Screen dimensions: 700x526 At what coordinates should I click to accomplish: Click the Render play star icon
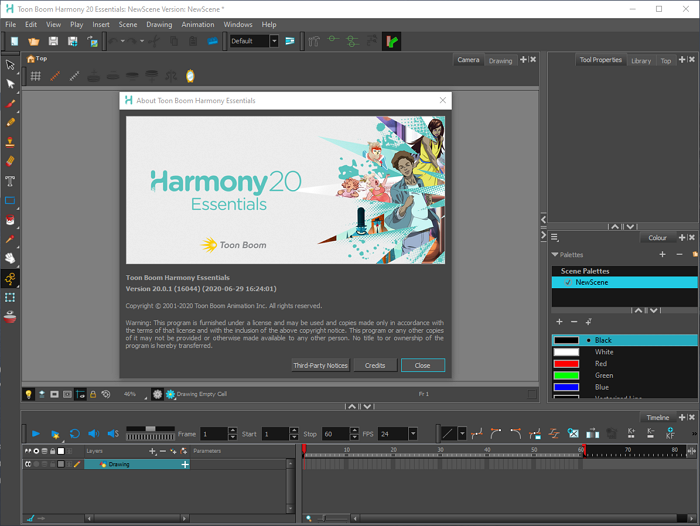click(55, 434)
